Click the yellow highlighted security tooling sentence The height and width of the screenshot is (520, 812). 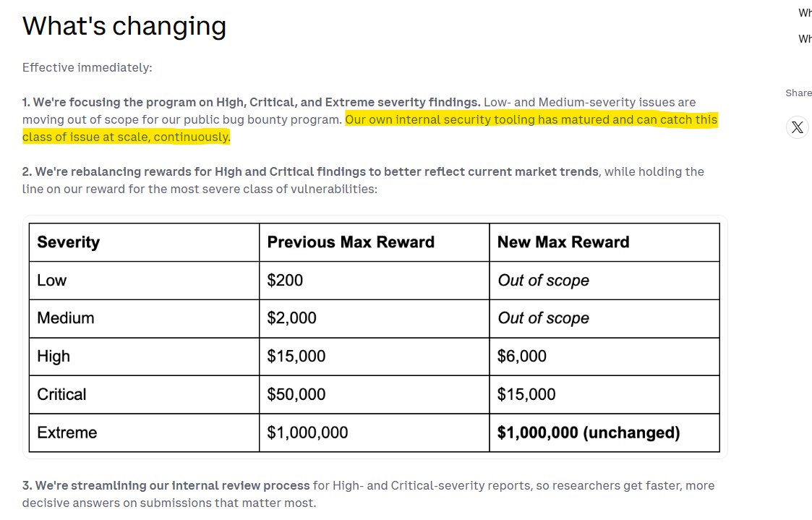(x=369, y=128)
